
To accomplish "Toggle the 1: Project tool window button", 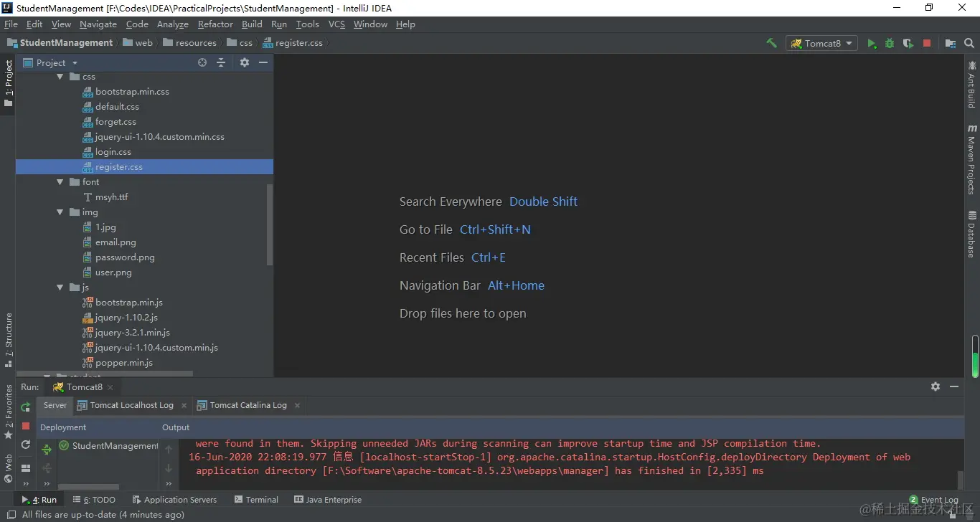I will [x=9, y=83].
